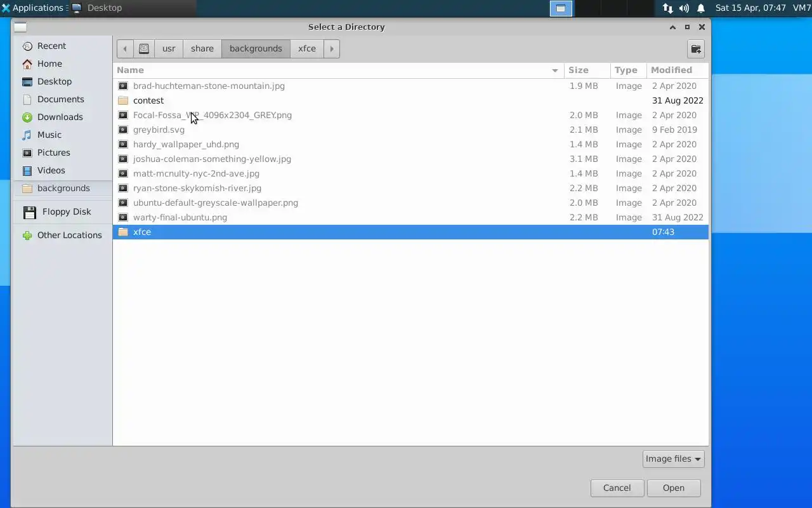812x508 pixels.
Task: Sort by the Type column header
Action: point(628,70)
